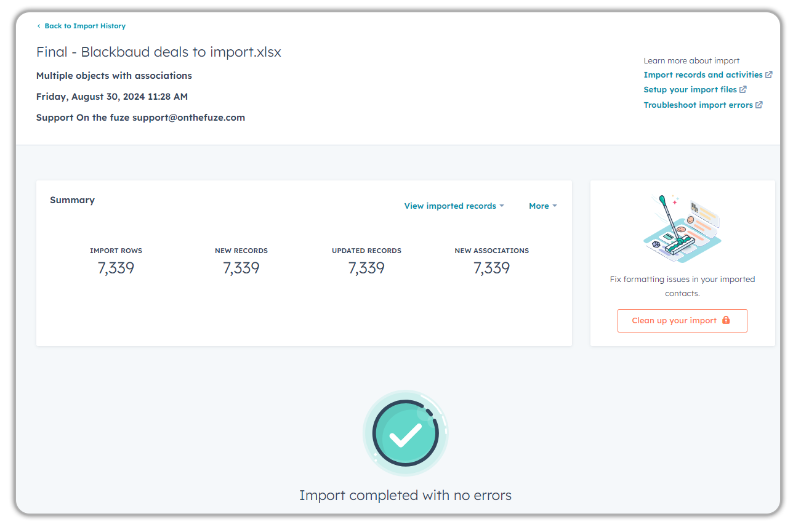Click the lock icon on Clean up button

click(x=726, y=320)
